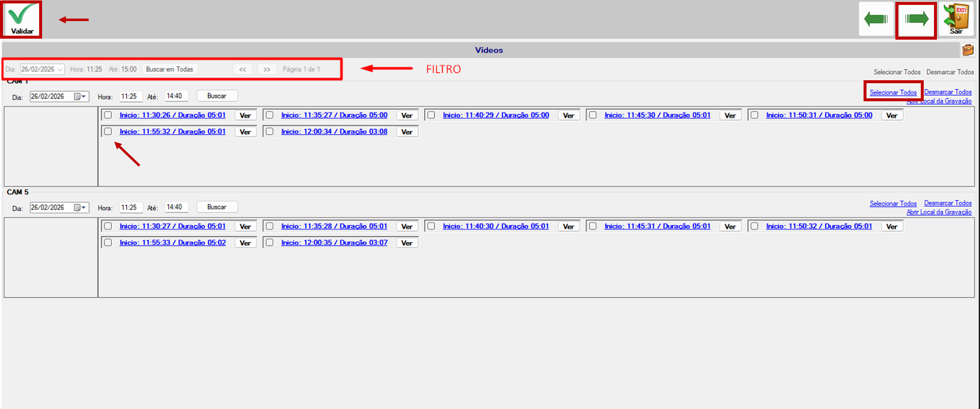Select all CAM 1 videos via Selecionar Todos
980x409 pixels.
point(893,92)
